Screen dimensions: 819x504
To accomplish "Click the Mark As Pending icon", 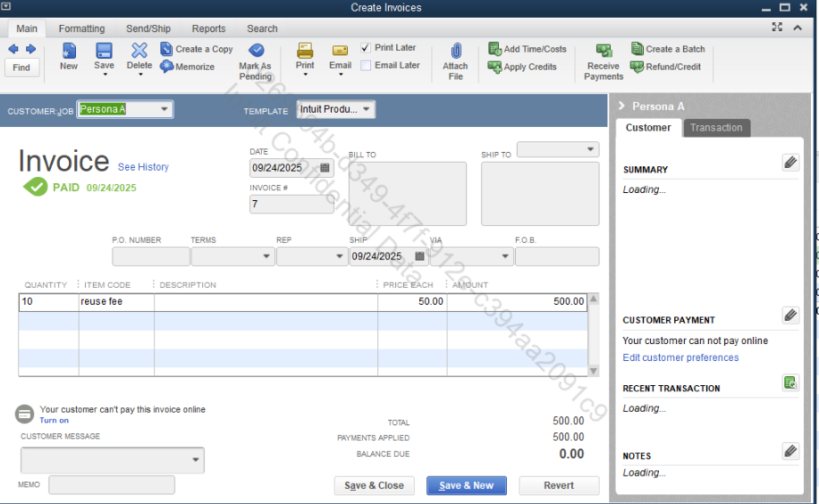I will coord(256,51).
